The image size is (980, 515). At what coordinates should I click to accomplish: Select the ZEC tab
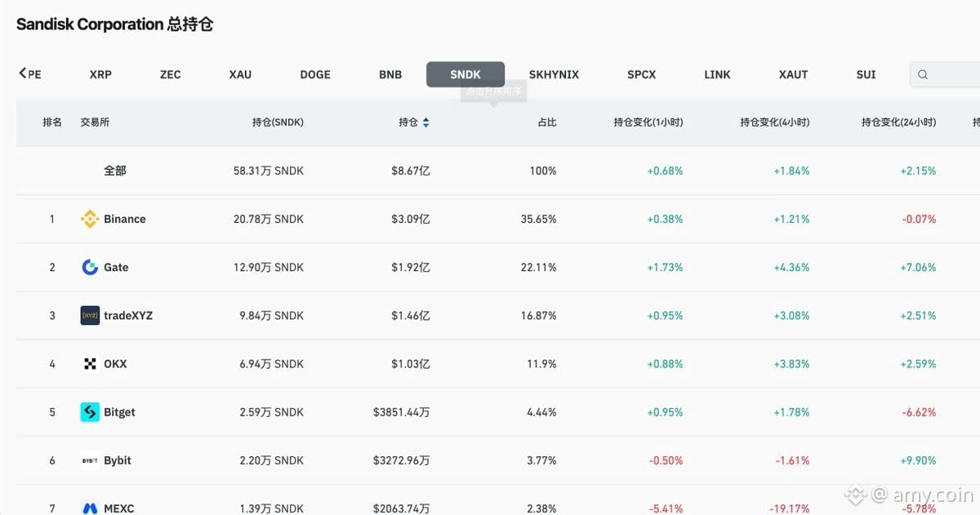170,74
